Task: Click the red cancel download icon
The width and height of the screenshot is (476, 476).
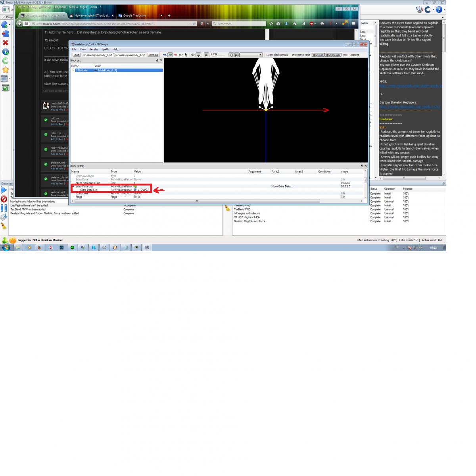Action: [4, 199]
